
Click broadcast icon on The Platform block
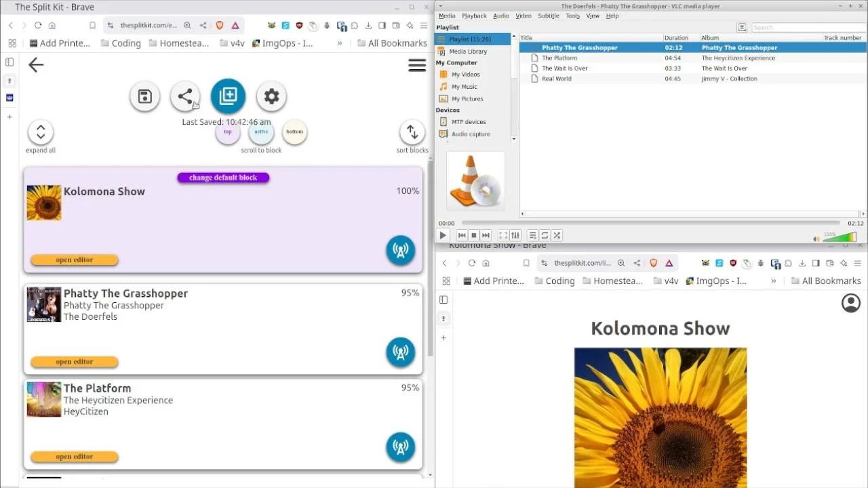click(400, 447)
